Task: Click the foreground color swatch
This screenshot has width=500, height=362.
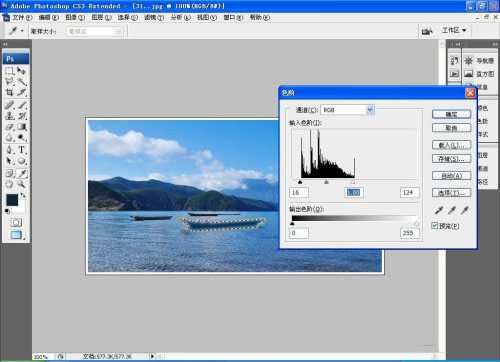Action: coord(13,200)
